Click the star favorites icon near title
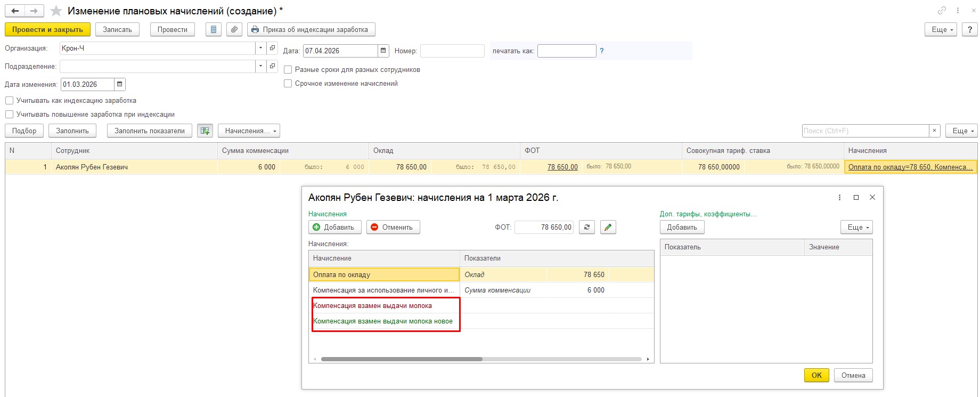The image size is (980, 397). point(56,11)
